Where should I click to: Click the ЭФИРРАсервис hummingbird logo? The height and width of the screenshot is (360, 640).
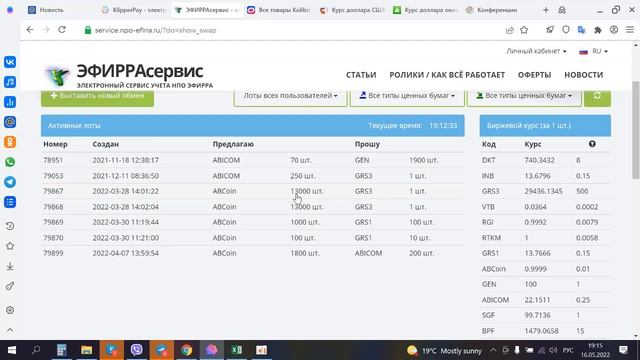coord(56,76)
